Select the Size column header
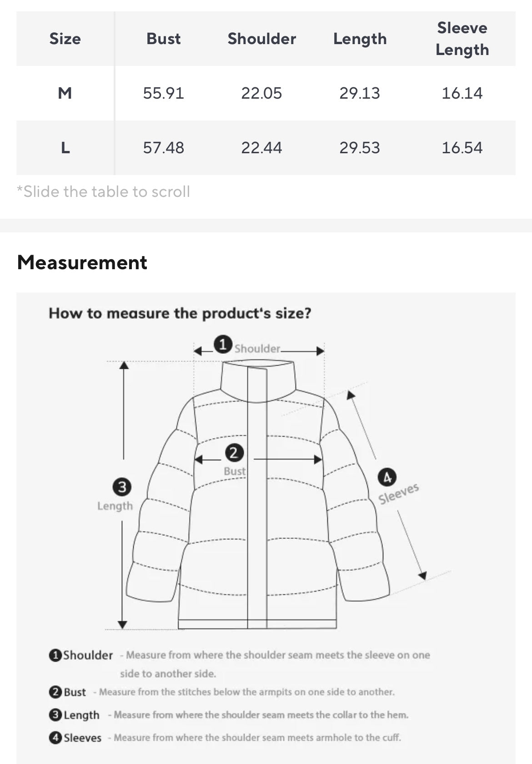Image resolution: width=532 pixels, height=764 pixels. click(65, 39)
